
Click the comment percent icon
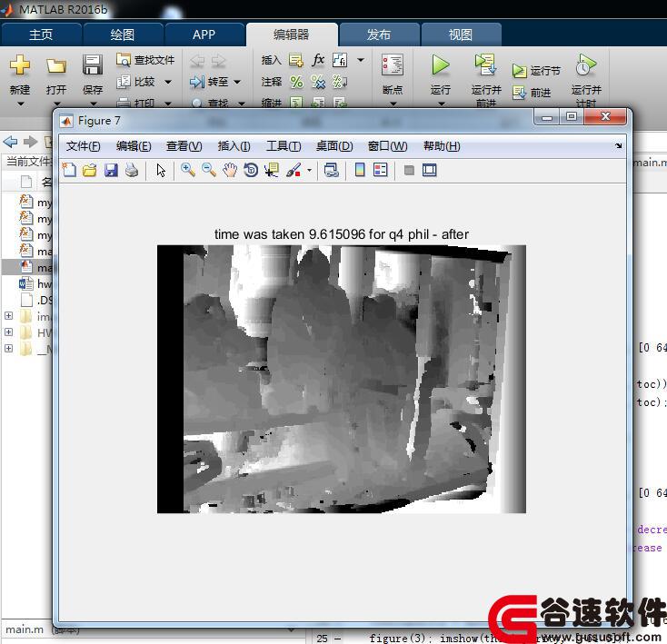(x=296, y=82)
